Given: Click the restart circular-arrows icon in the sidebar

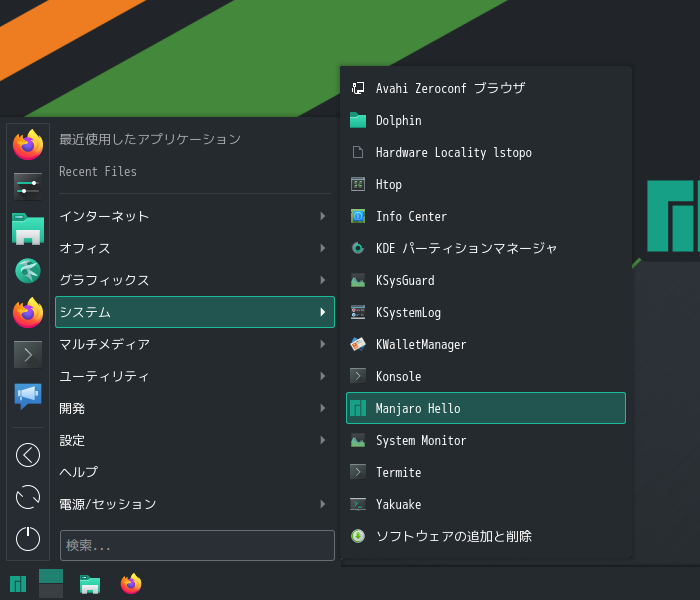Looking at the screenshot, I should pos(28,497).
